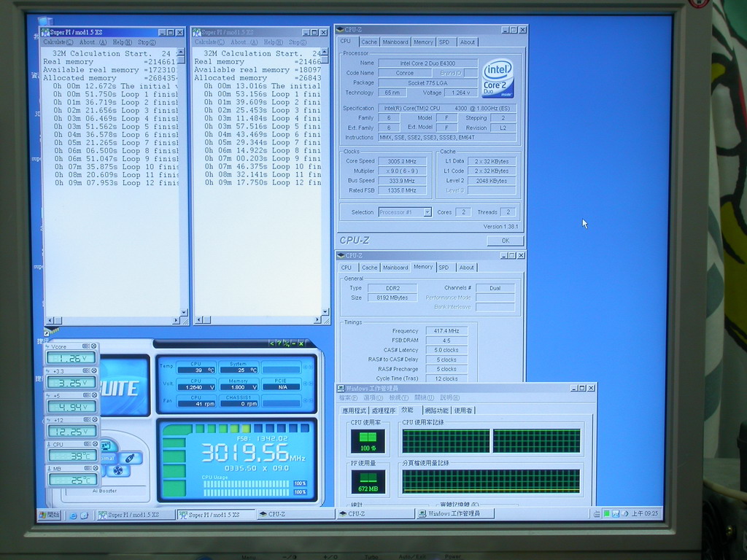Switch to second Super PI taskbar button
The width and height of the screenshot is (747, 560).
(216, 515)
